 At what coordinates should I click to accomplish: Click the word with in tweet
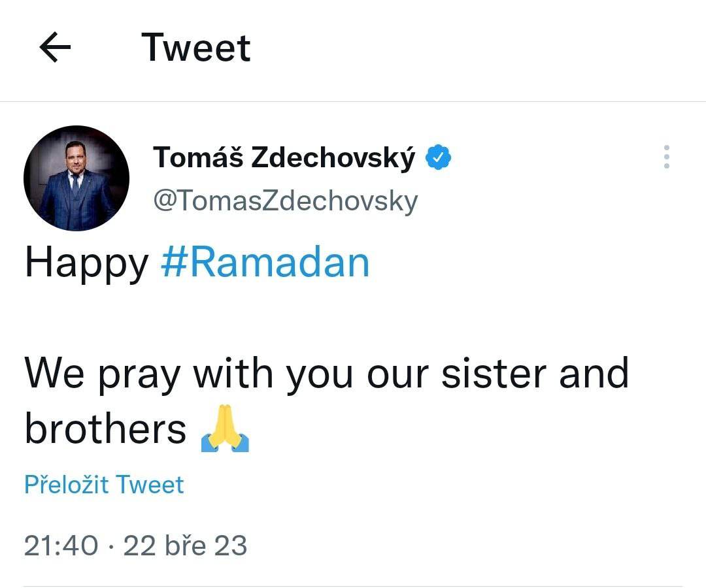point(233,372)
